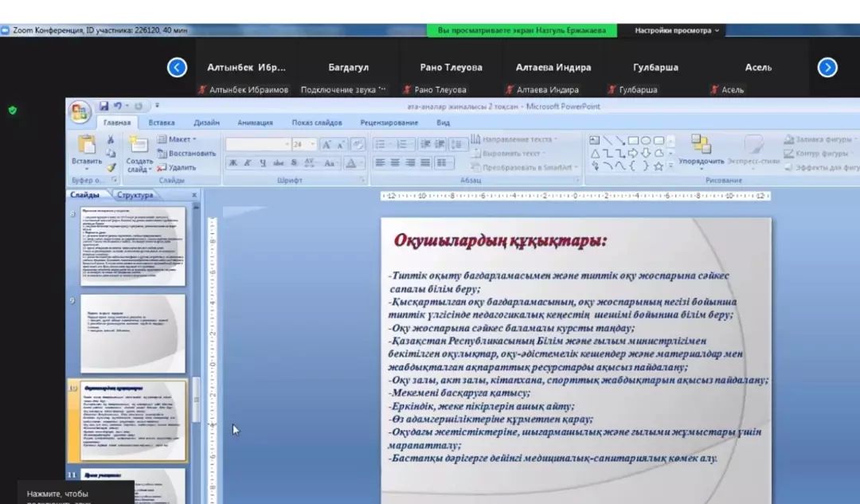The width and height of the screenshot is (860, 504).
Task: Click Преобразовать в SmartArt button
Action: pos(525,167)
